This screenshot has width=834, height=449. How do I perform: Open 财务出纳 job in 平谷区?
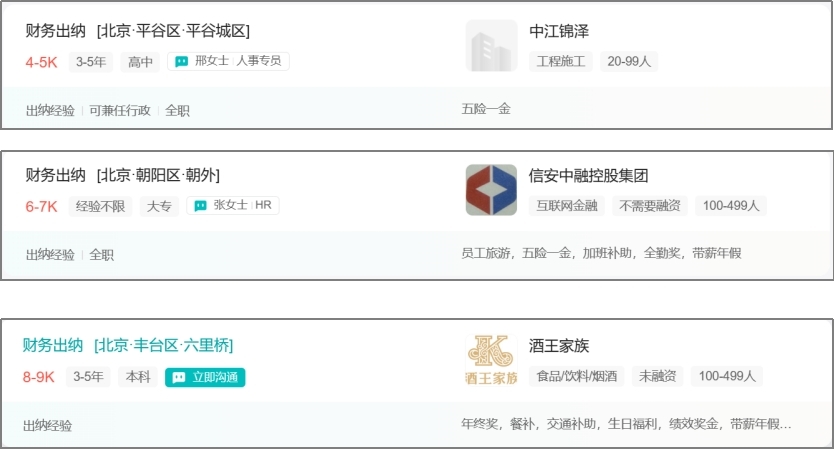[137, 31]
